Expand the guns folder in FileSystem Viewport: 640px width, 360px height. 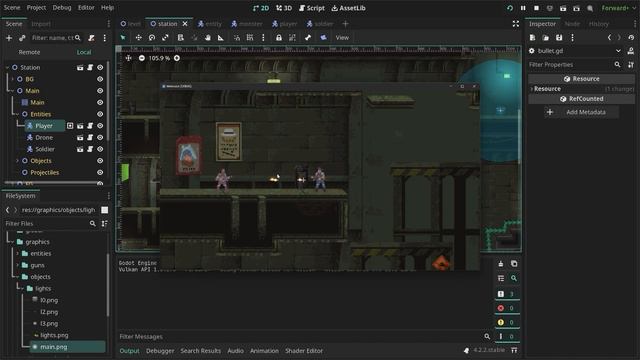tap(18, 265)
